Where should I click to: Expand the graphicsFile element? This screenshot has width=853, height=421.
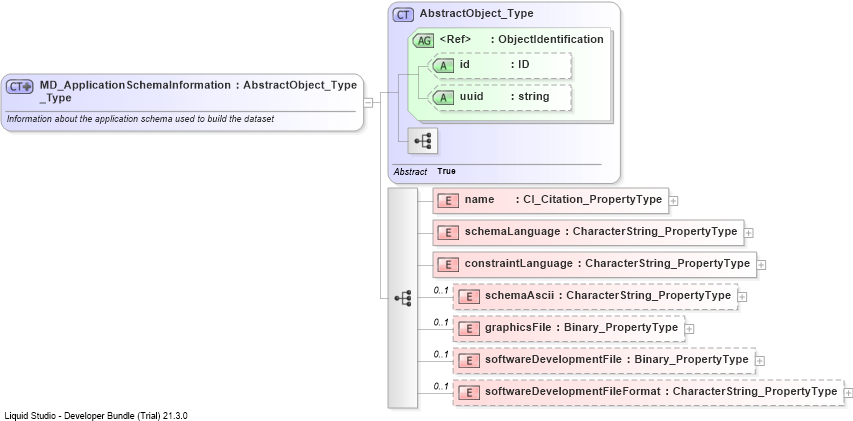(689, 329)
